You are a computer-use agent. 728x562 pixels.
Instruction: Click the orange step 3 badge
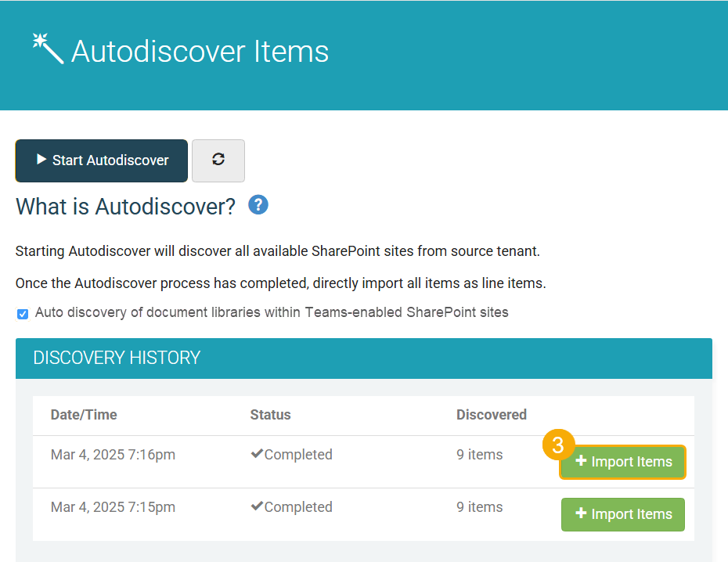[x=558, y=445]
